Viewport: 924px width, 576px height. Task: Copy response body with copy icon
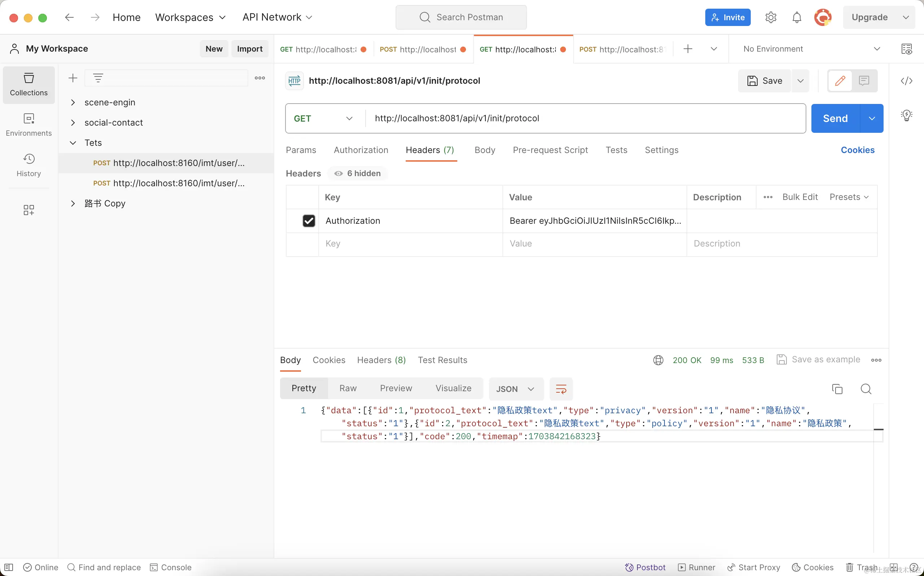837,389
